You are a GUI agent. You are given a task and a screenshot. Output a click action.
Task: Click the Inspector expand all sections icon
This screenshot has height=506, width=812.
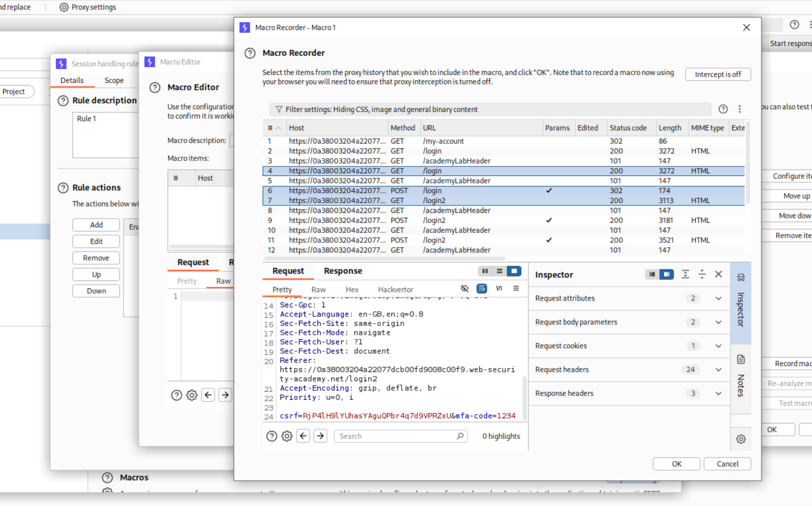point(685,274)
